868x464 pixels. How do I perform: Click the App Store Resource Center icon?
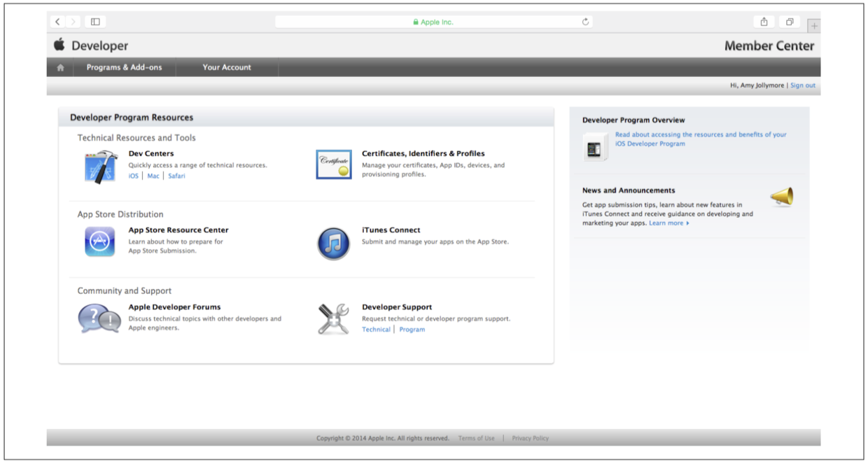(100, 242)
